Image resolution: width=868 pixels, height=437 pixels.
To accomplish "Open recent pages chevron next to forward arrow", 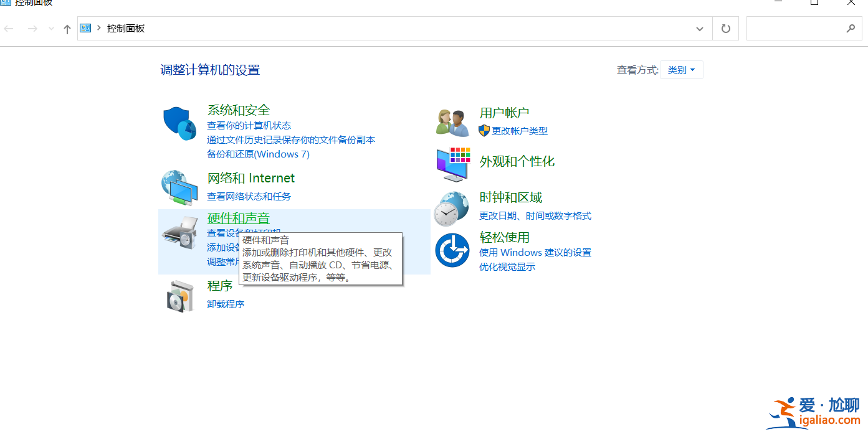I will (x=50, y=28).
